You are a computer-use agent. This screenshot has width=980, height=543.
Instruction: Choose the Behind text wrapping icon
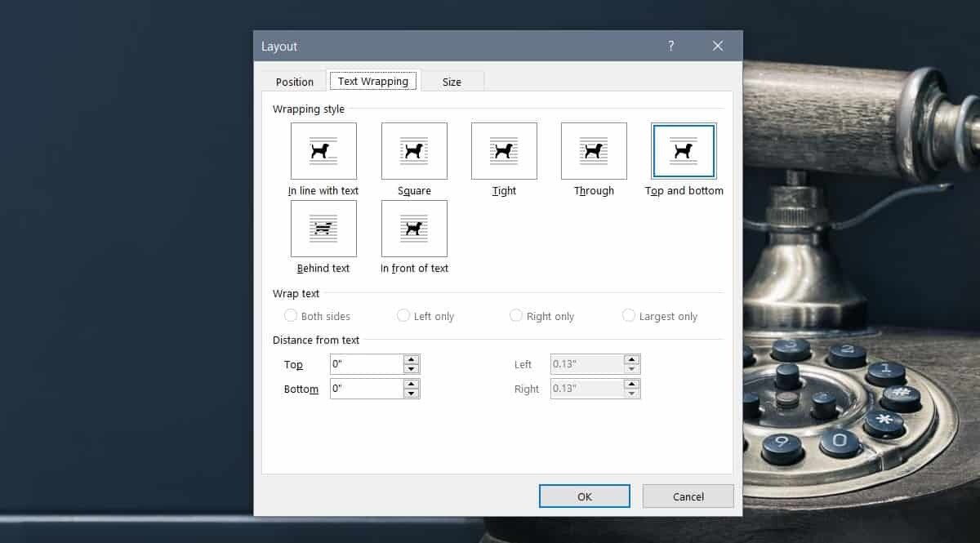coord(323,229)
